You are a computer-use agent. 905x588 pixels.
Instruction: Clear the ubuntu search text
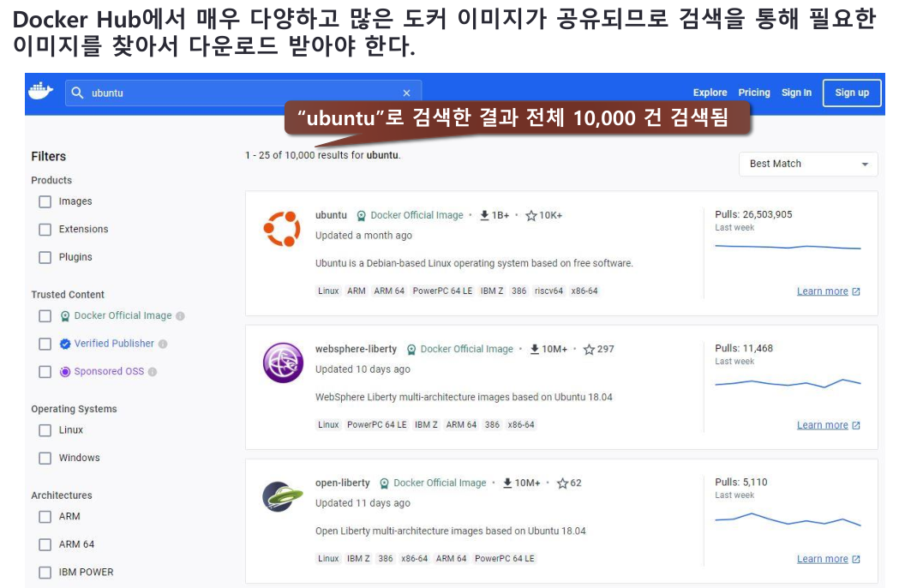click(x=406, y=93)
